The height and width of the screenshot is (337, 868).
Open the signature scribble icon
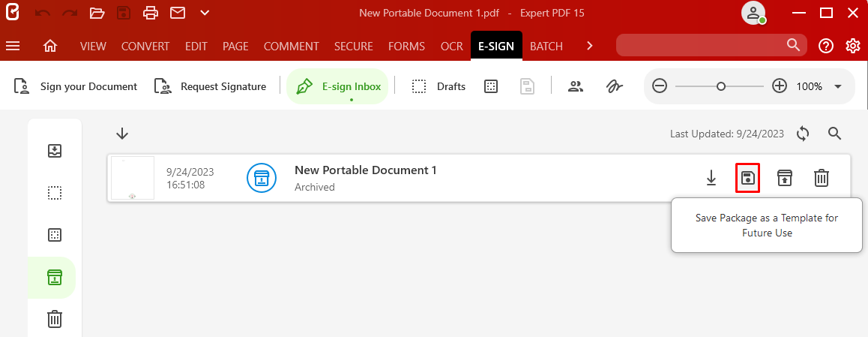point(614,86)
